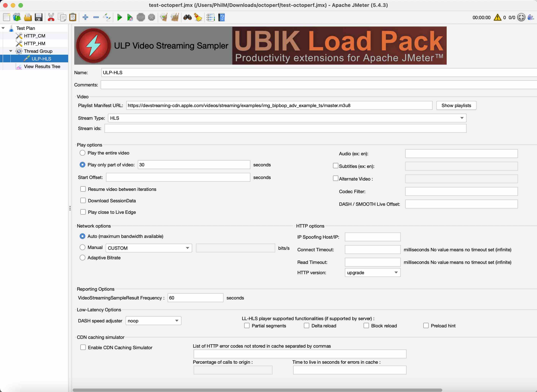Image resolution: width=537 pixels, height=392 pixels.
Task: Click the blue plus Expand All icon
Action: coord(85,17)
